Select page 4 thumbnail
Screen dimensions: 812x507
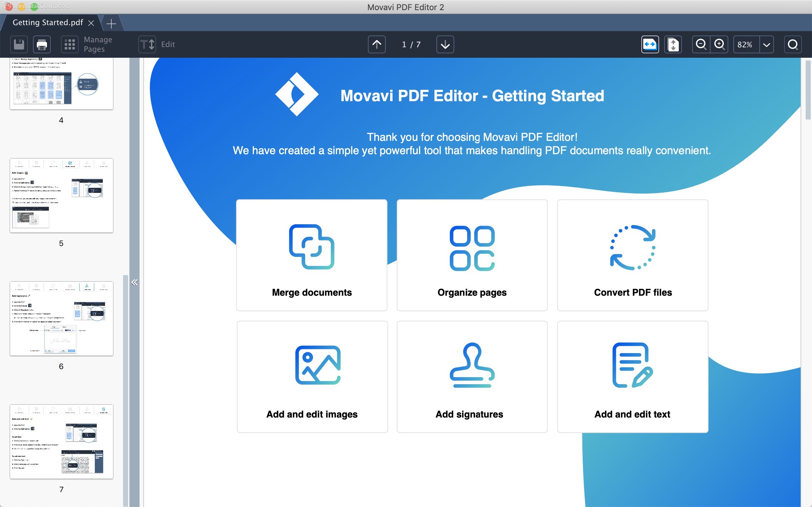(62, 84)
